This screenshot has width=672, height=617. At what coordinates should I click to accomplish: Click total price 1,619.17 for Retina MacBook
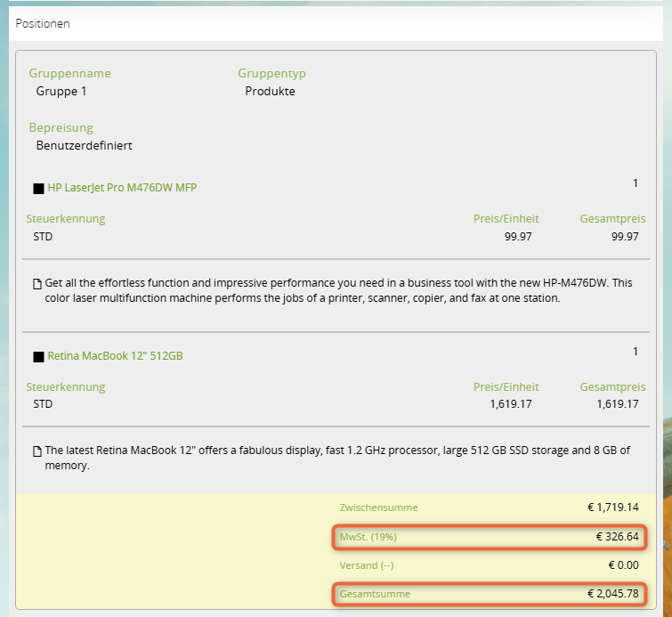click(618, 404)
